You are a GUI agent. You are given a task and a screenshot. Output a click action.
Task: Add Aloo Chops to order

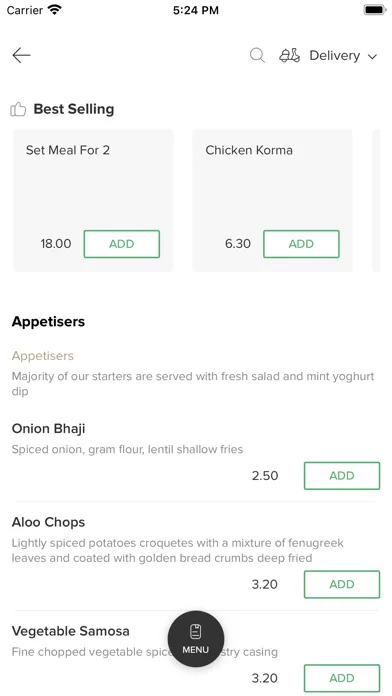(342, 584)
